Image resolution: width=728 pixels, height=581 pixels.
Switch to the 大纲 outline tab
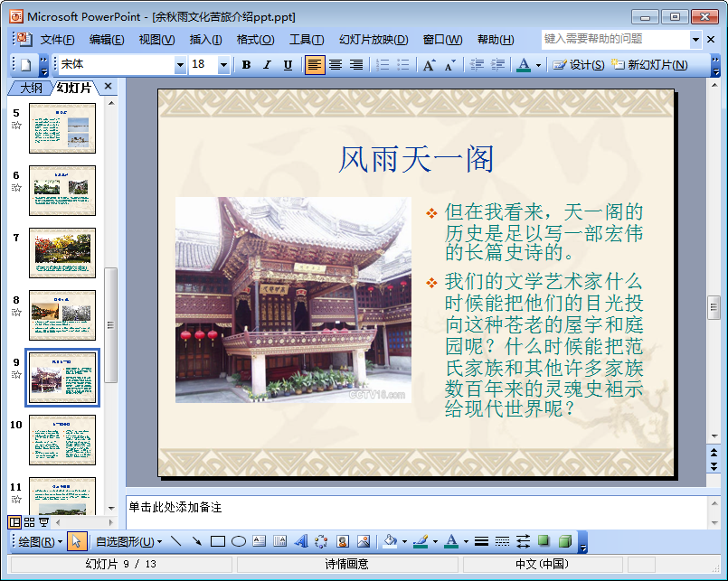(x=31, y=88)
